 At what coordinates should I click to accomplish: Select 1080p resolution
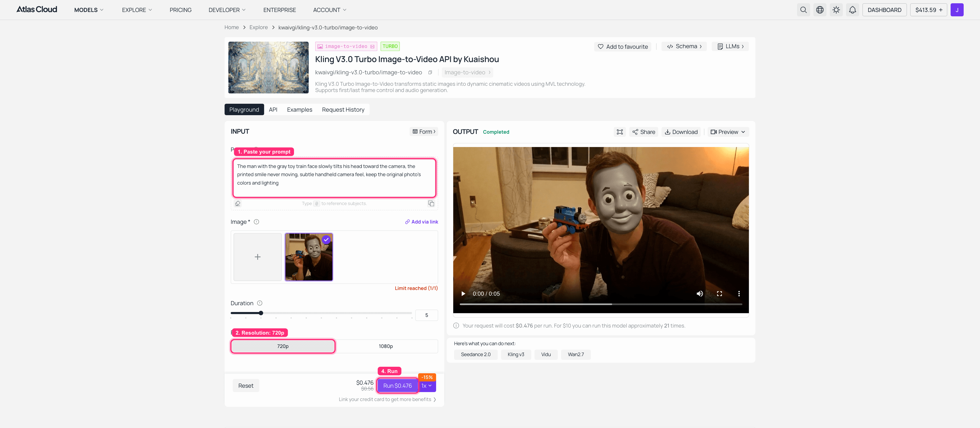(x=386, y=346)
